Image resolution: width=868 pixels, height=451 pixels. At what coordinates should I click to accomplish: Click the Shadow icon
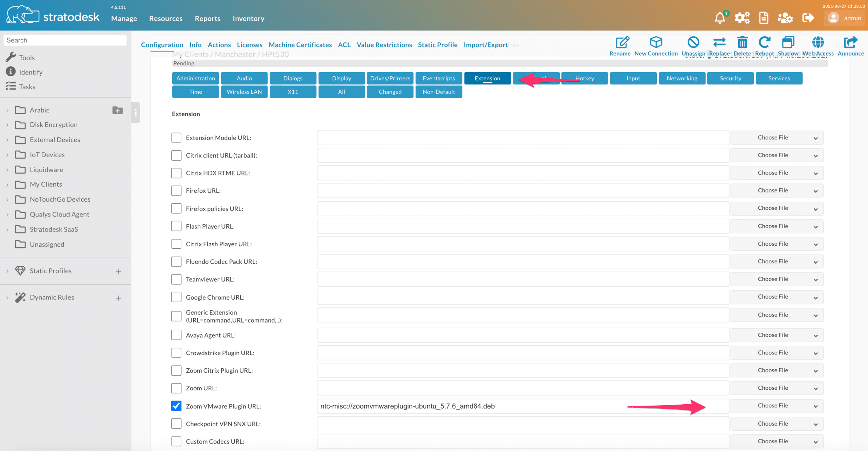pyautogui.click(x=788, y=42)
